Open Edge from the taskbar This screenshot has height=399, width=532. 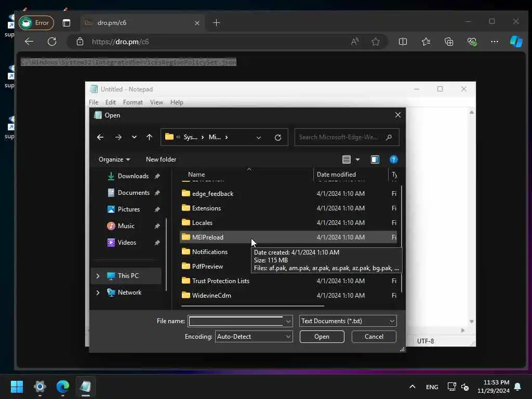coord(63,387)
